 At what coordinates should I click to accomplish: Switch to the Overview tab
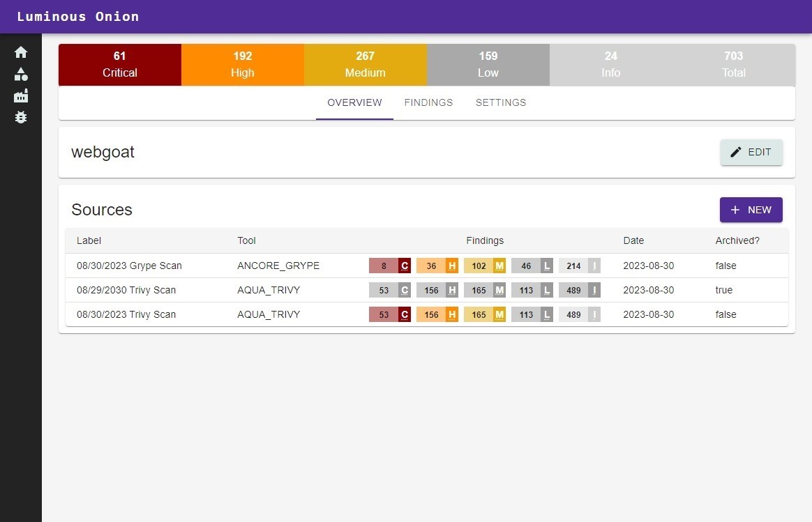click(x=355, y=102)
